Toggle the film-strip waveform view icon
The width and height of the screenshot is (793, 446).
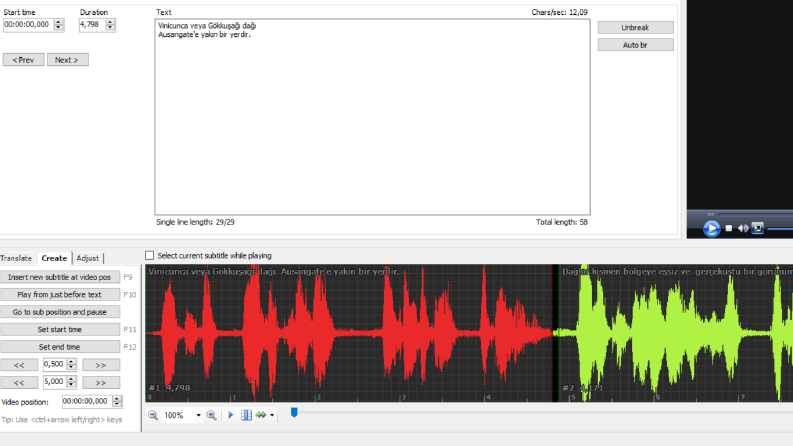246,415
